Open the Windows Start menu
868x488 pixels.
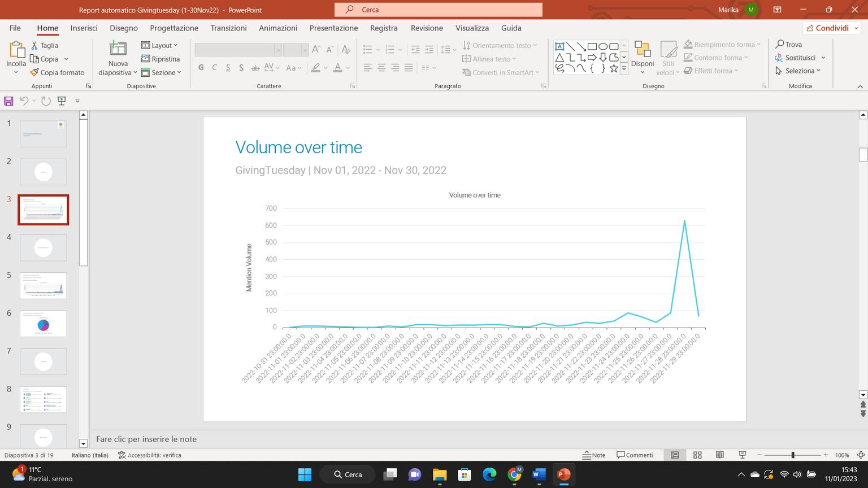[305, 474]
